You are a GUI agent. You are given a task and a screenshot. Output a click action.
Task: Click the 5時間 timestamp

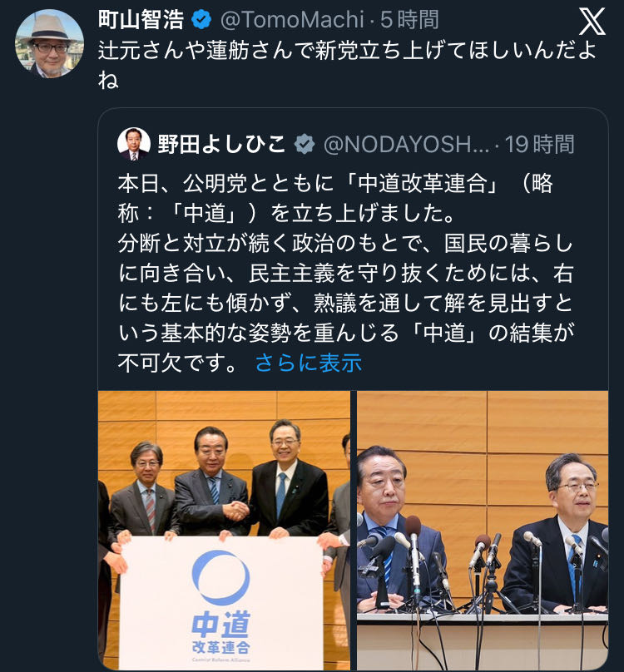pyautogui.click(x=409, y=20)
